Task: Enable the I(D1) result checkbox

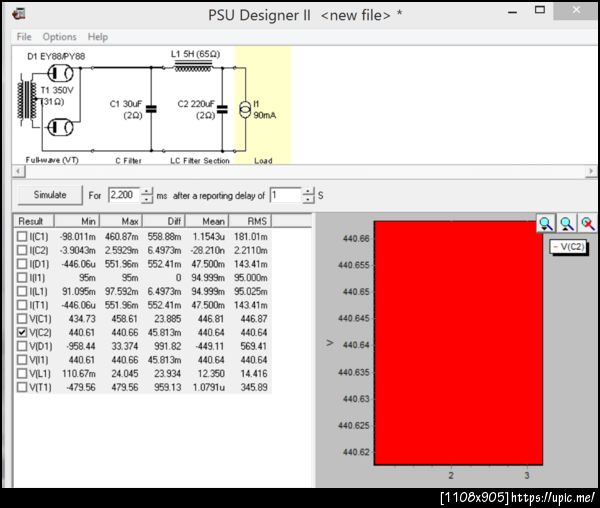Action: click(x=22, y=264)
